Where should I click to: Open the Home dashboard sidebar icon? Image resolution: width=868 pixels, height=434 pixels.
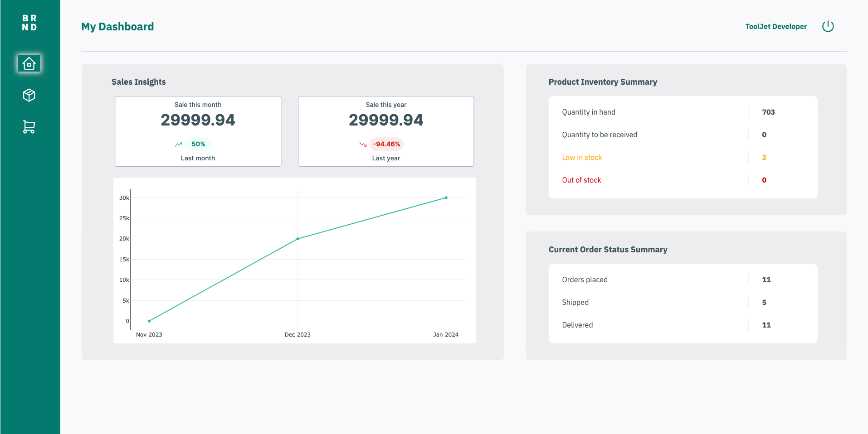click(x=29, y=63)
